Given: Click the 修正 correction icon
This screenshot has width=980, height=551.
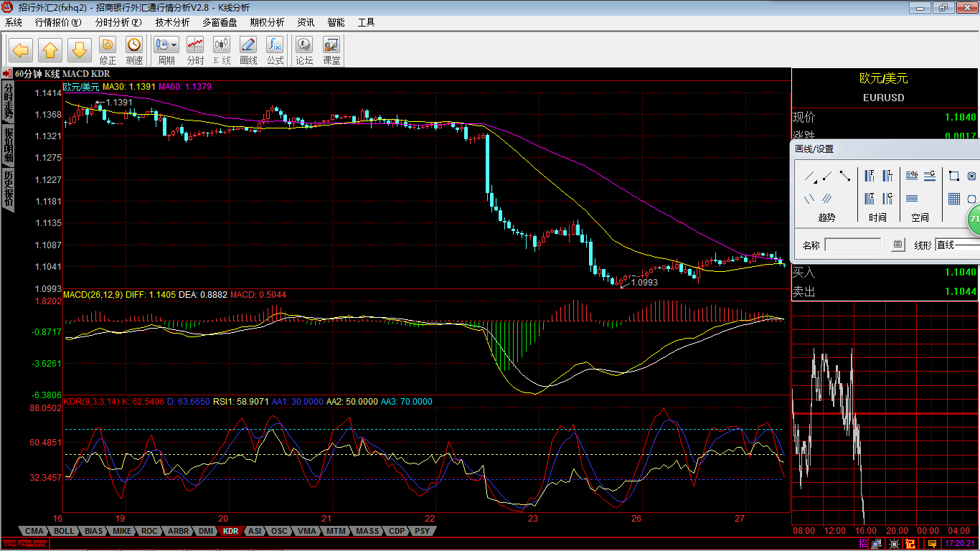Looking at the screenshot, I should 108,50.
